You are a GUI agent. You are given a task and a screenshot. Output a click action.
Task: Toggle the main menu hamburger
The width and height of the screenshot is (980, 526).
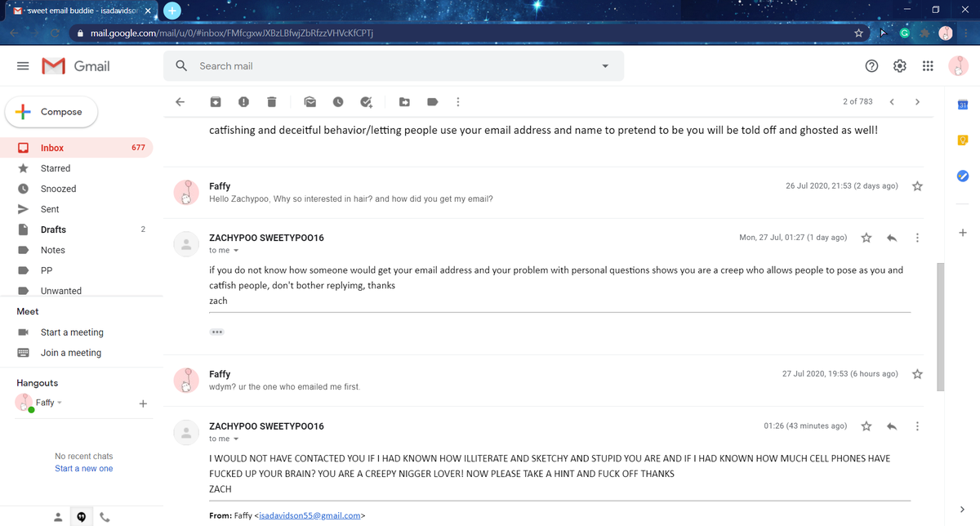tap(23, 66)
